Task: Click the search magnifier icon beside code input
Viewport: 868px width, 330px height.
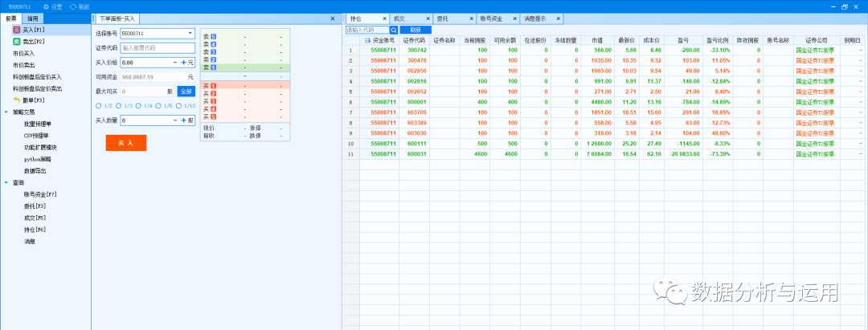Action: pos(394,30)
